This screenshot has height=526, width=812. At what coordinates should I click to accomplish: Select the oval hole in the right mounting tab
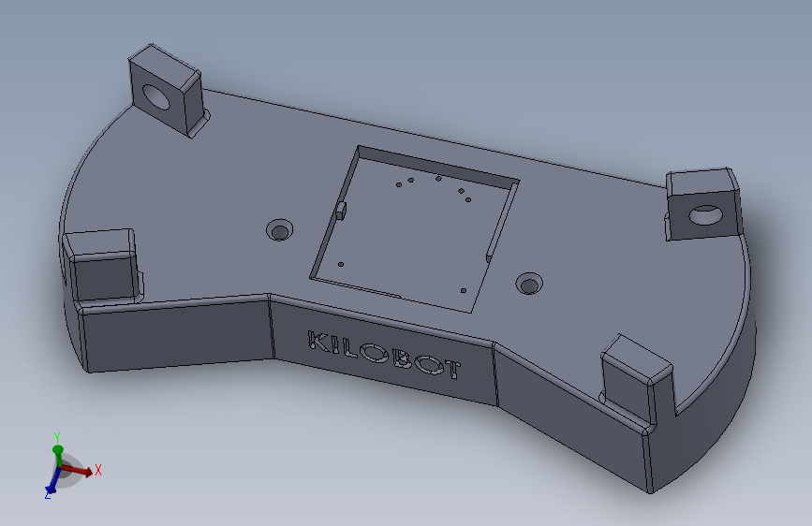[x=705, y=215]
